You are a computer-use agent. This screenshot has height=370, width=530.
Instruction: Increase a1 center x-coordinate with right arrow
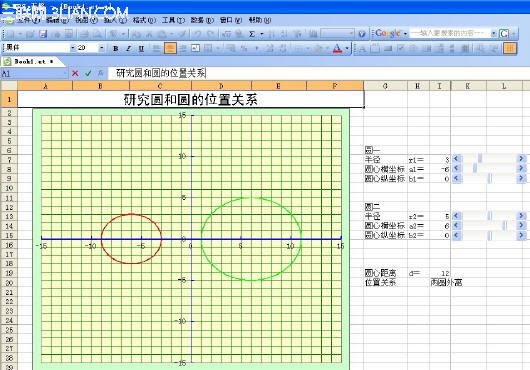coord(522,168)
